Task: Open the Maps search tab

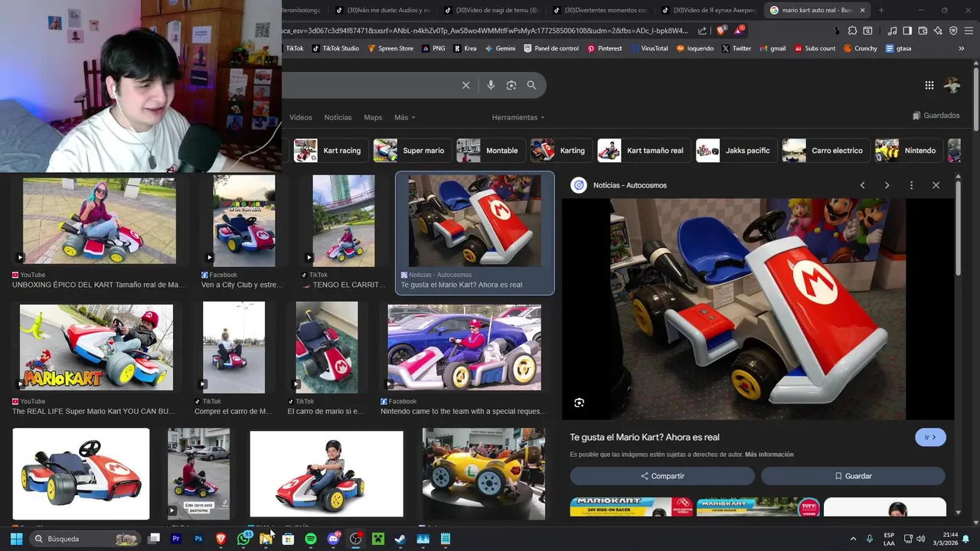Action: [373, 117]
